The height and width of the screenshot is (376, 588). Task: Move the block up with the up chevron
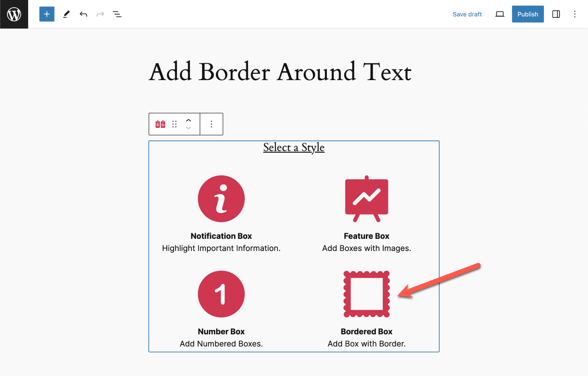click(188, 120)
